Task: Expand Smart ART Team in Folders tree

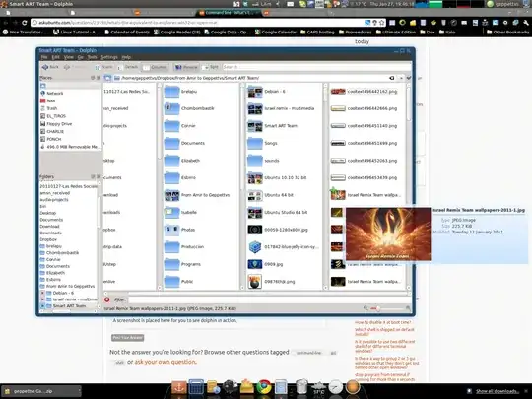Action: click(42, 306)
